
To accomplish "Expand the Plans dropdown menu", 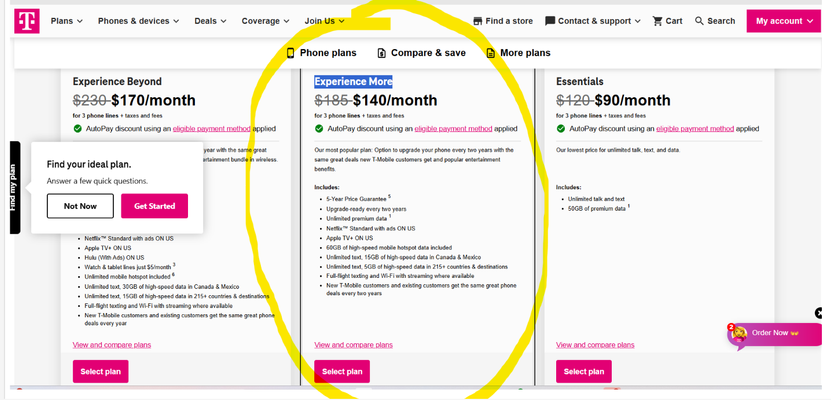I will click(66, 21).
